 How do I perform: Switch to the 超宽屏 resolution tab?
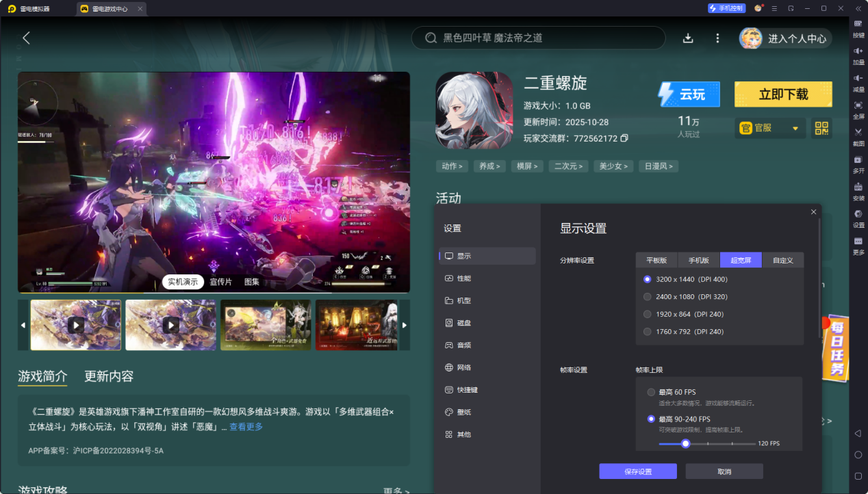pyautogui.click(x=741, y=260)
